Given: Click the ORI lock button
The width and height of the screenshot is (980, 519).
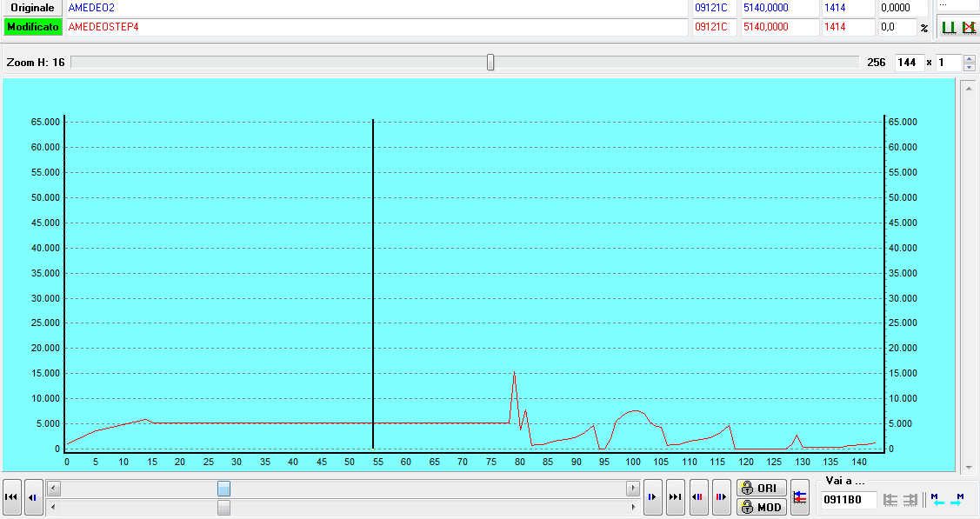Looking at the screenshot, I should tap(761, 488).
